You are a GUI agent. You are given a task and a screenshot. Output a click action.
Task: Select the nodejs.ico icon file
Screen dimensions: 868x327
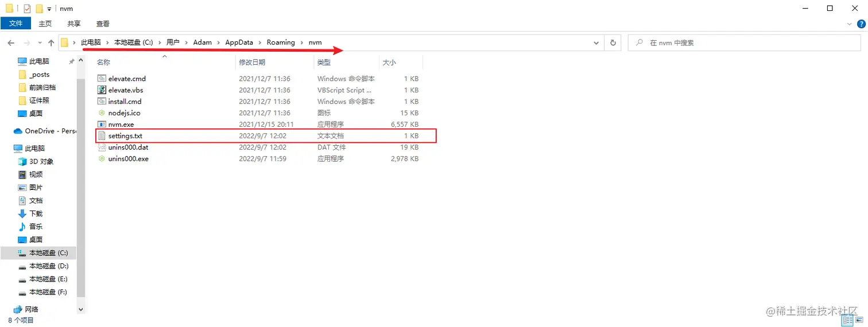(x=102, y=113)
